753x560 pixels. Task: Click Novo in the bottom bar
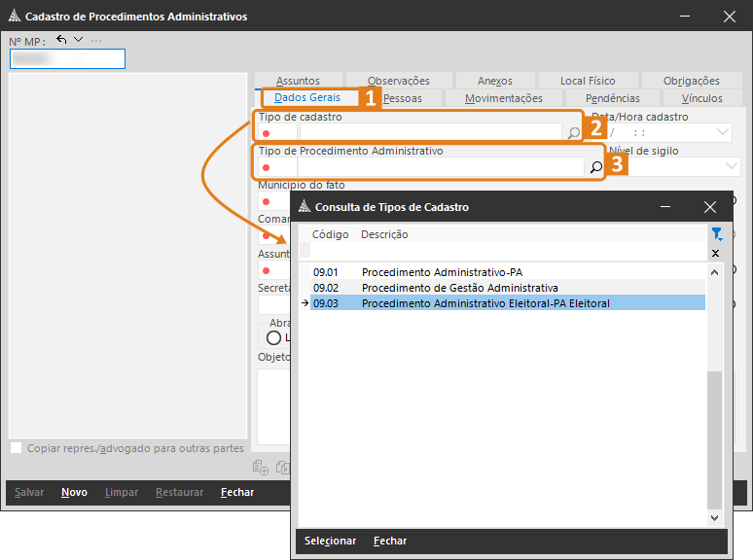tap(75, 492)
